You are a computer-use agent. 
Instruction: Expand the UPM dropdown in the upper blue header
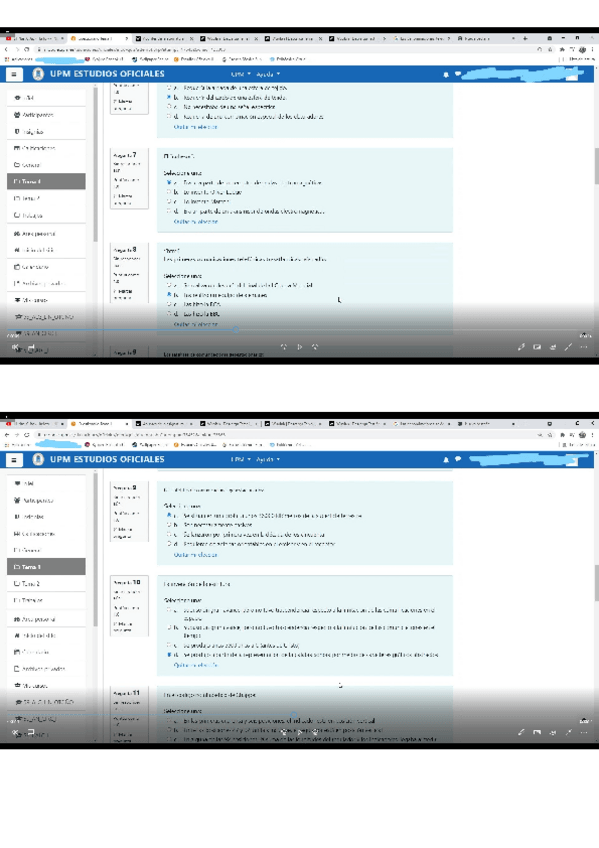241,74
